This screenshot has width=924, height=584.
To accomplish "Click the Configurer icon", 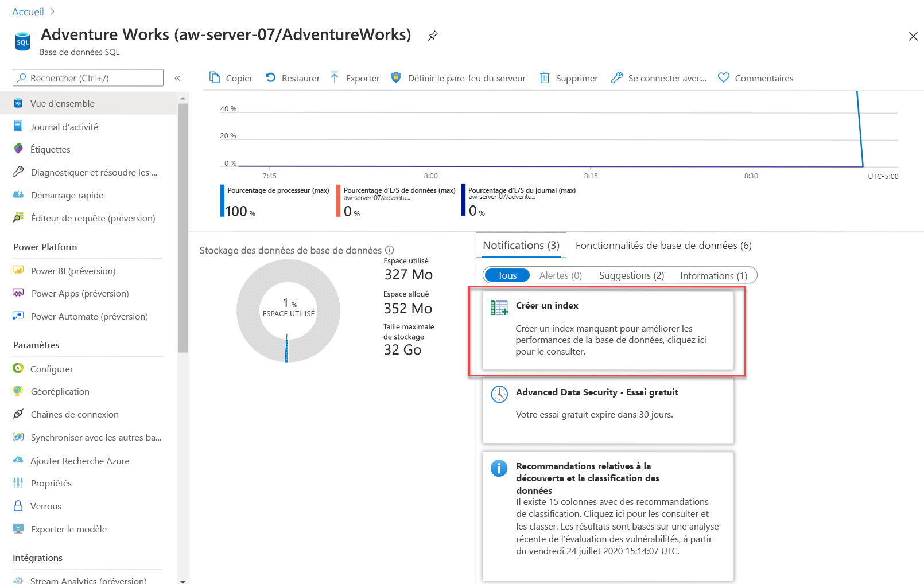I will click(x=18, y=368).
